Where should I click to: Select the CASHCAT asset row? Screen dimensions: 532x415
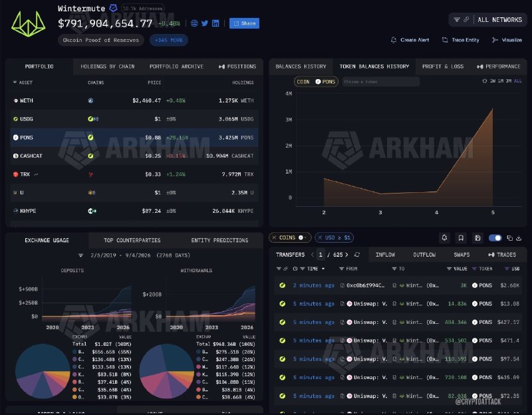134,156
